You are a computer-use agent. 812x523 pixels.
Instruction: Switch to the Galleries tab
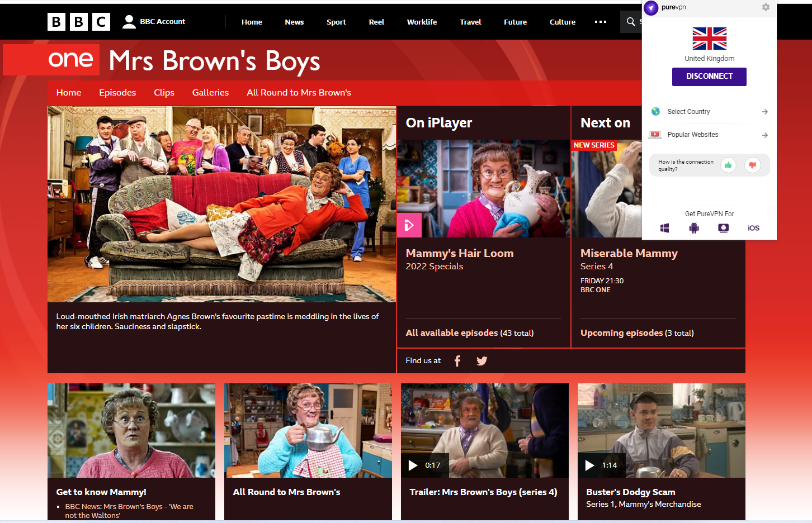click(x=210, y=93)
